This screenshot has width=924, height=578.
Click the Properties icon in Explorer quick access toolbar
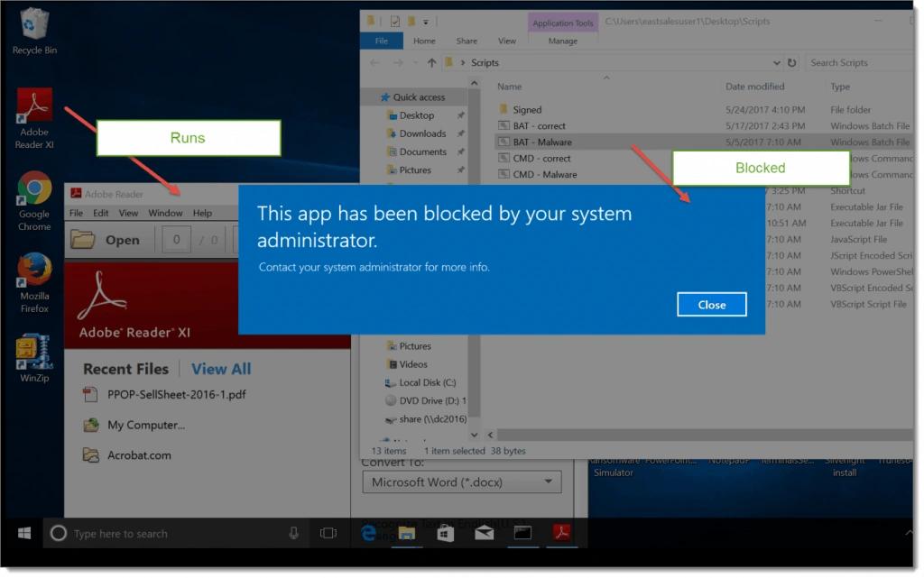(395, 22)
